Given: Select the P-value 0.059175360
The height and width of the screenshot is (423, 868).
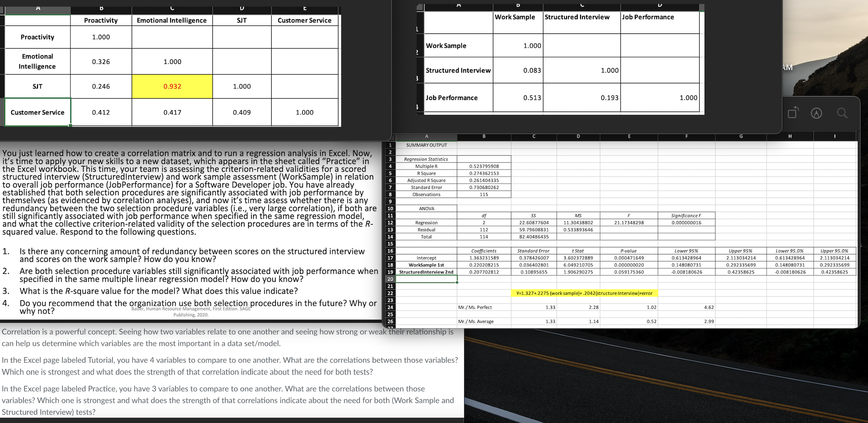Looking at the screenshot, I should tap(629, 272).
